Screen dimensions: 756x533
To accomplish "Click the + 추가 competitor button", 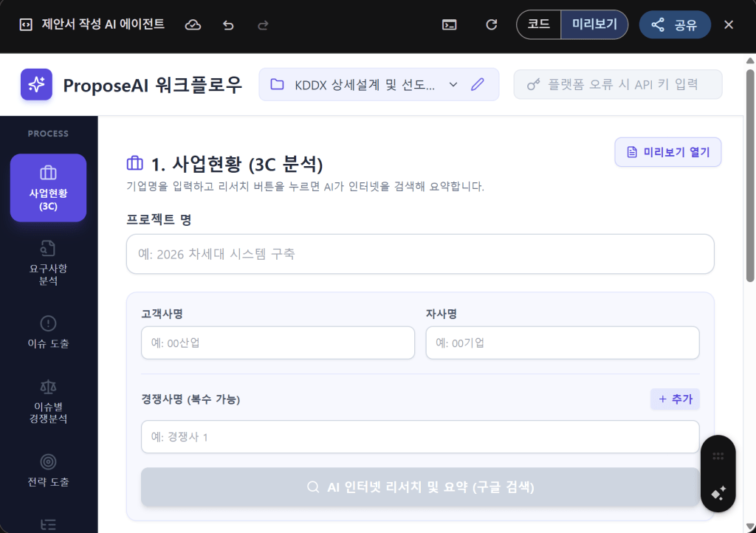I will click(675, 399).
